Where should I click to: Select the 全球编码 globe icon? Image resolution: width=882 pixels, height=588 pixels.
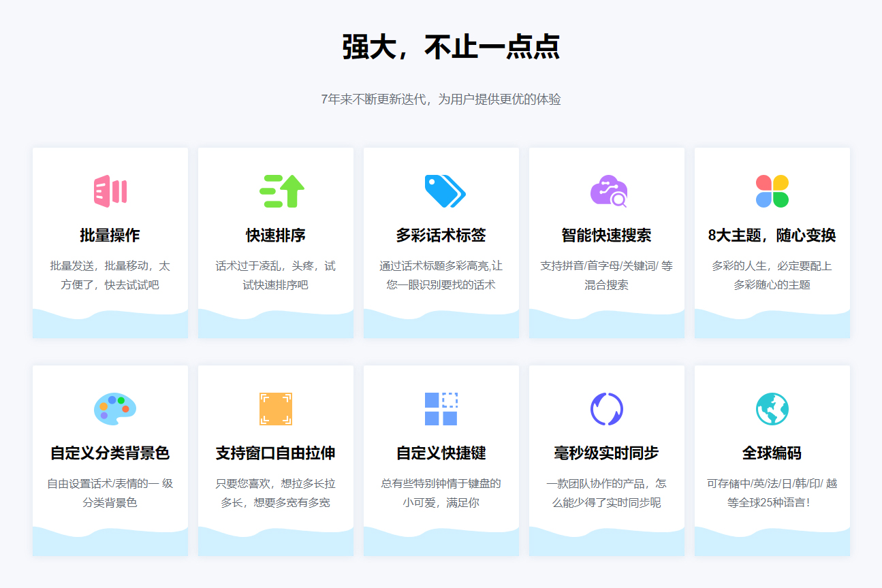(x=772, y=409)
